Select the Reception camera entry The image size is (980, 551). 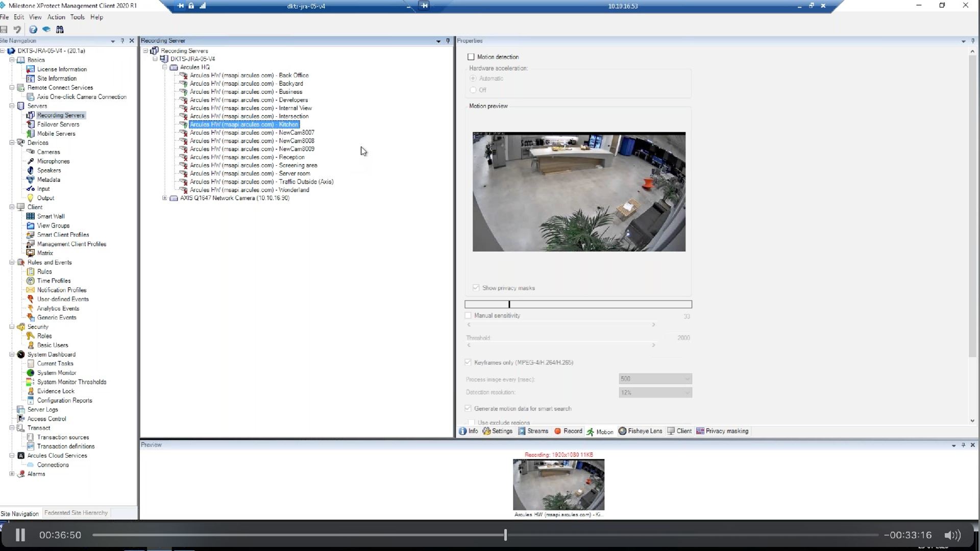247,157
